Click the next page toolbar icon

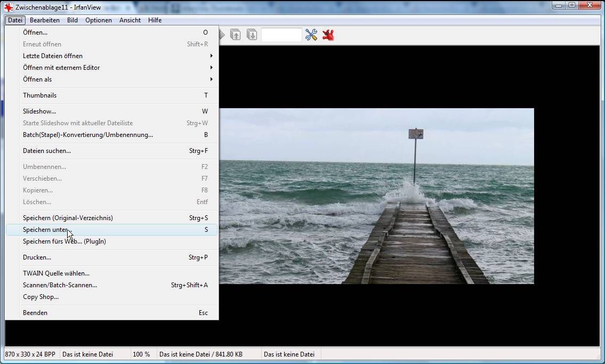point(252,35)
